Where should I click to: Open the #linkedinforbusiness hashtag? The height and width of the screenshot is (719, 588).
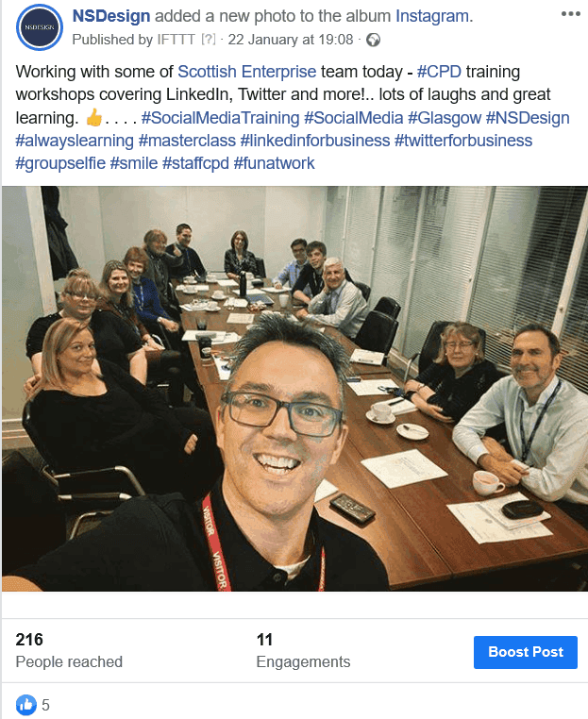[x=315, y=141]
